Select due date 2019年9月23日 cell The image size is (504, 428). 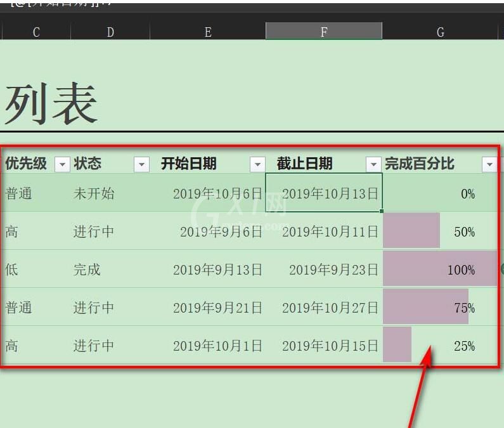click(x=324, y=269)
